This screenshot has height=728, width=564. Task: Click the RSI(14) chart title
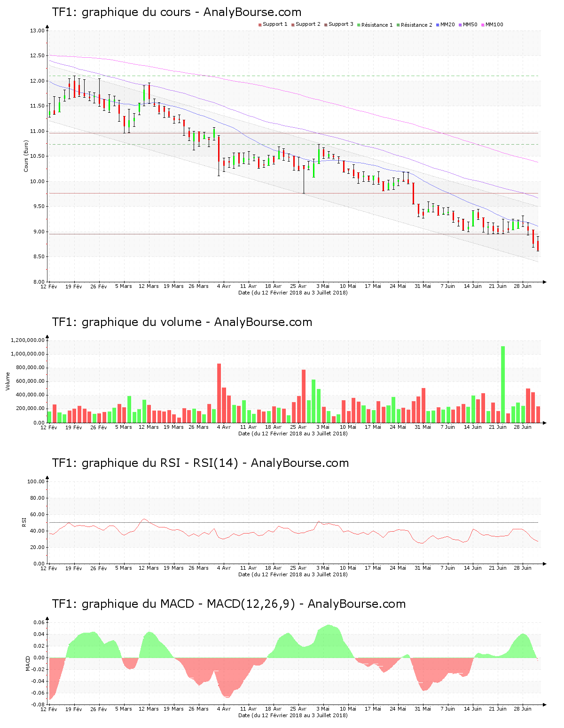click(x=200, y=463)
